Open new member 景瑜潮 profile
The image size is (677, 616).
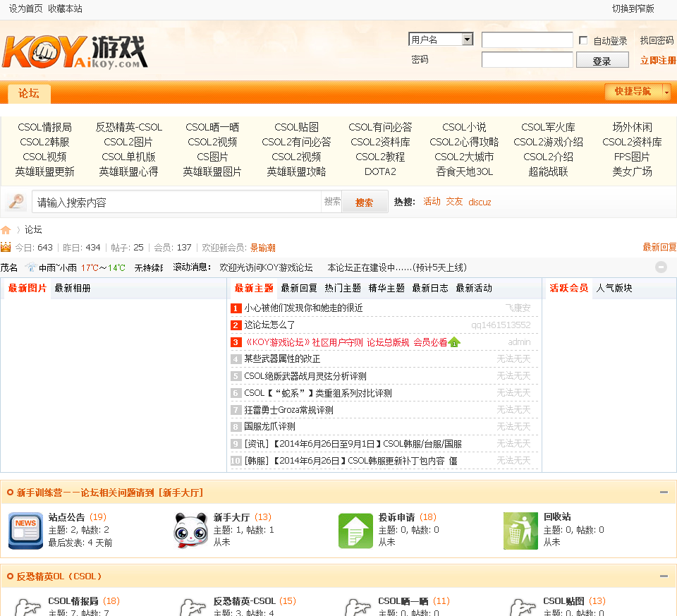[262, 248]
